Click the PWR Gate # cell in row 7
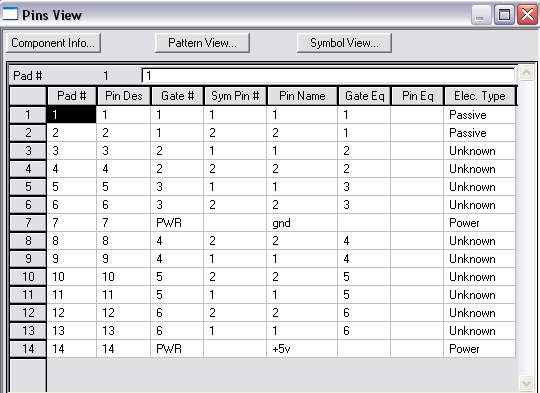The image size is (540, 393). (177, 223)
